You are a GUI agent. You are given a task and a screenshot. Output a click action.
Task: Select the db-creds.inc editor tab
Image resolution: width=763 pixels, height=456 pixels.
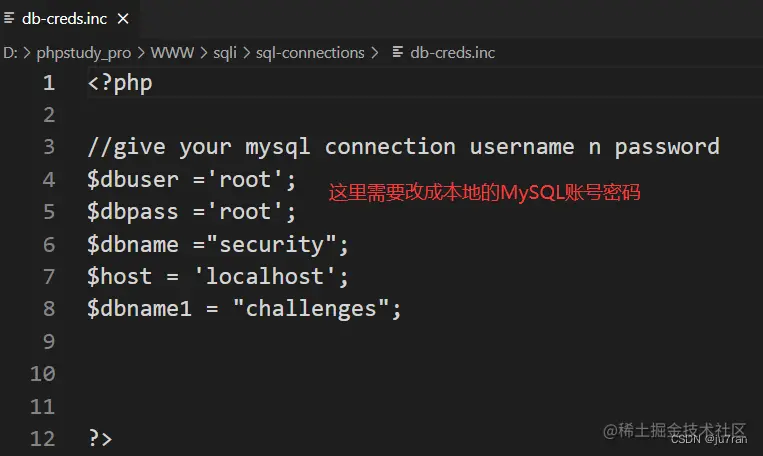[68, 19]
